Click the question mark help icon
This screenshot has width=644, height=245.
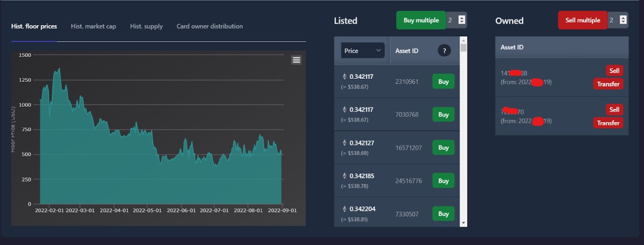coord(444,50)
